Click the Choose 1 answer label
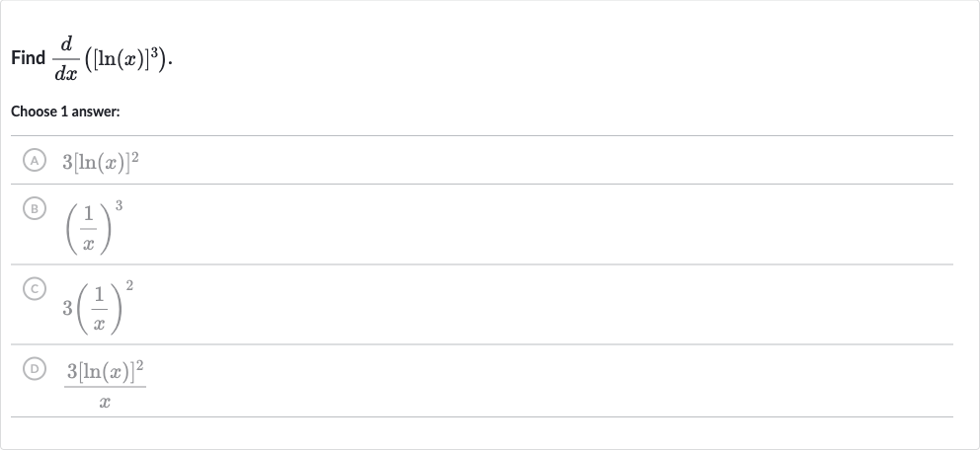The height and width of the screenshot is (450, 980). coord(65,112)
